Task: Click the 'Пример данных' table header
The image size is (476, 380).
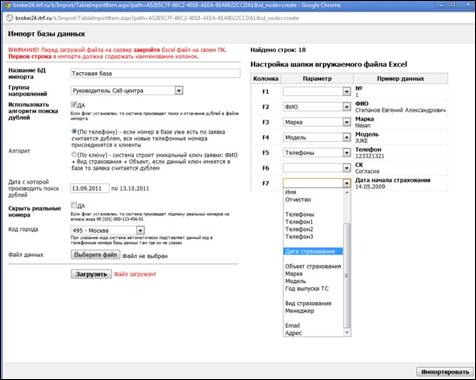Action: [400, 79]
